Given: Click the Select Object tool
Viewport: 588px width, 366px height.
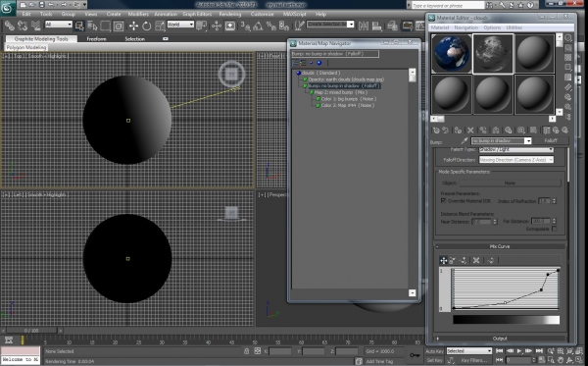Looking at the screenshot, I should click(x=79, y=26).
